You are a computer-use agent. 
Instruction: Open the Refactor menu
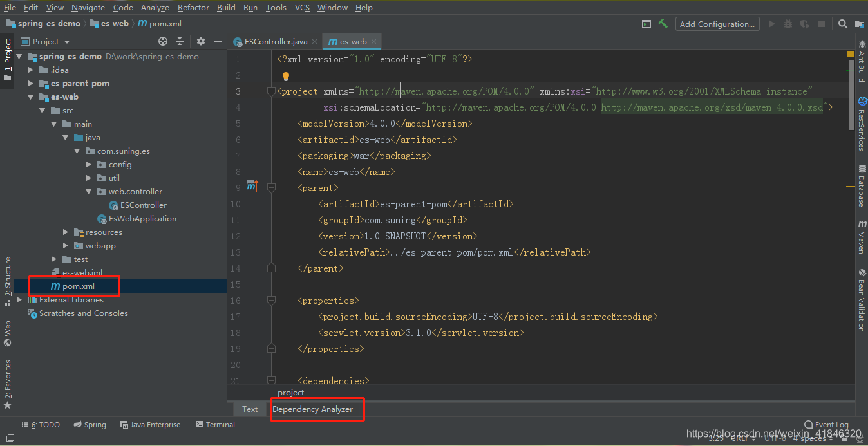[193, 8]
